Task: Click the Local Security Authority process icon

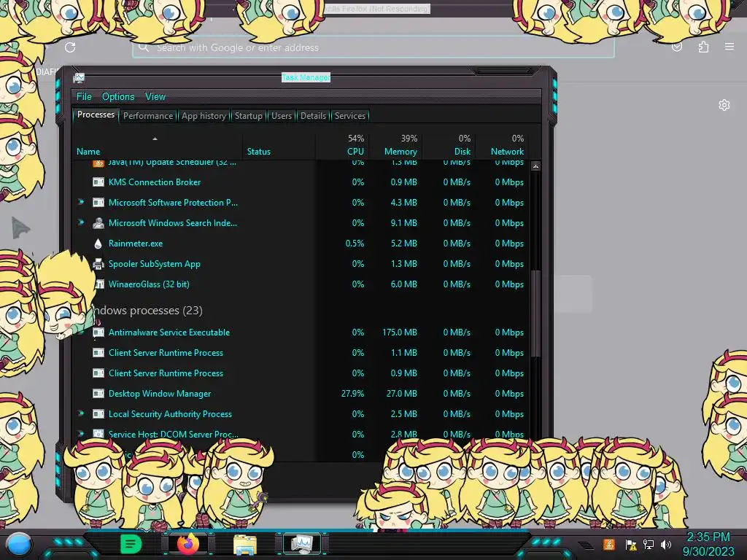Action: point(98,414)
